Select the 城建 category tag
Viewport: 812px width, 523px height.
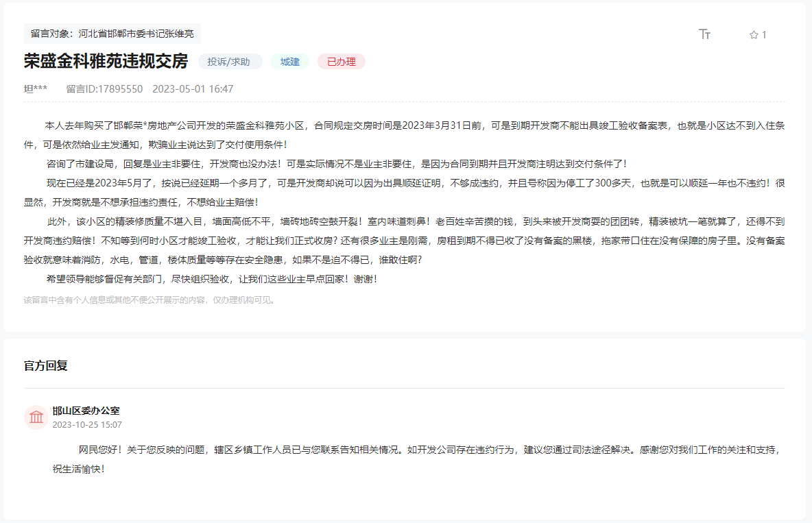click(290, 62)
